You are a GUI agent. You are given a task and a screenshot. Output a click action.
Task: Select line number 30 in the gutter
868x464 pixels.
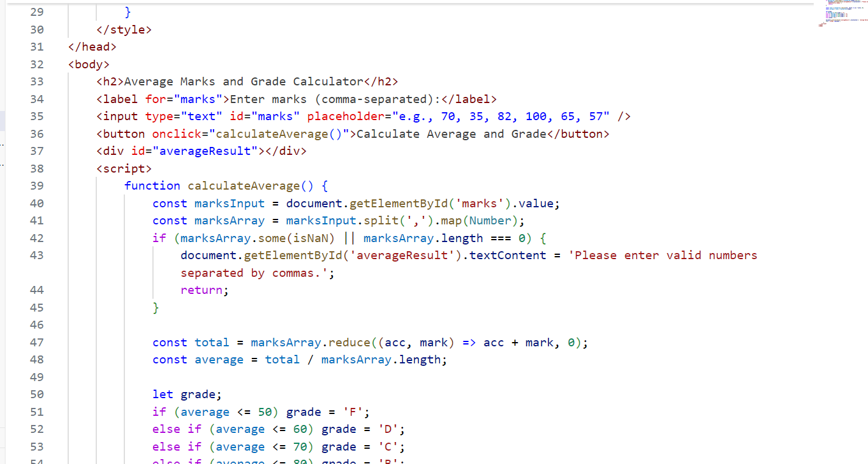click(37, 29)
